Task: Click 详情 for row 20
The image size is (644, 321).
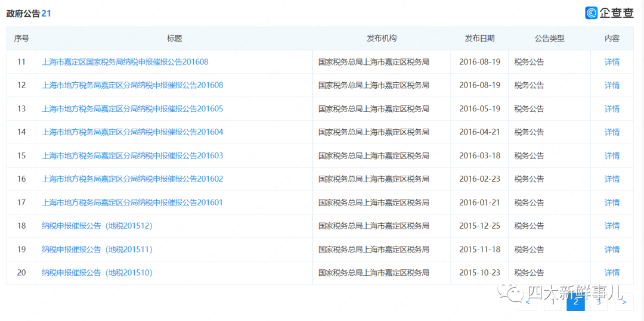Action: (x=612, y=273)
